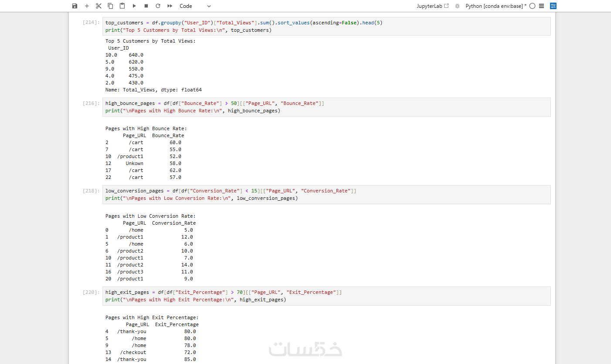This screenshot has width=611, height=364.
Task: Toggle the debugger bug icon
Action: (x=457, y=6)
